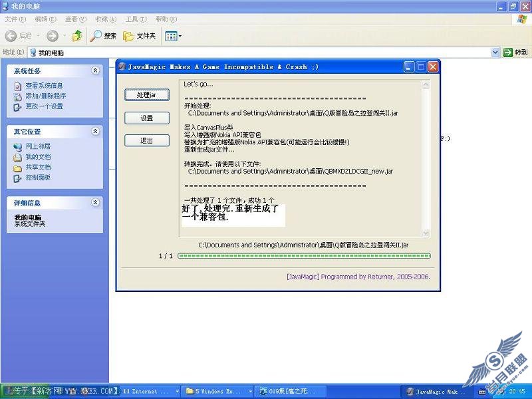Viewport: 532px width, 399px height.
Task: Click the 设置 button in JavaMagic
Action: point(147,118)
